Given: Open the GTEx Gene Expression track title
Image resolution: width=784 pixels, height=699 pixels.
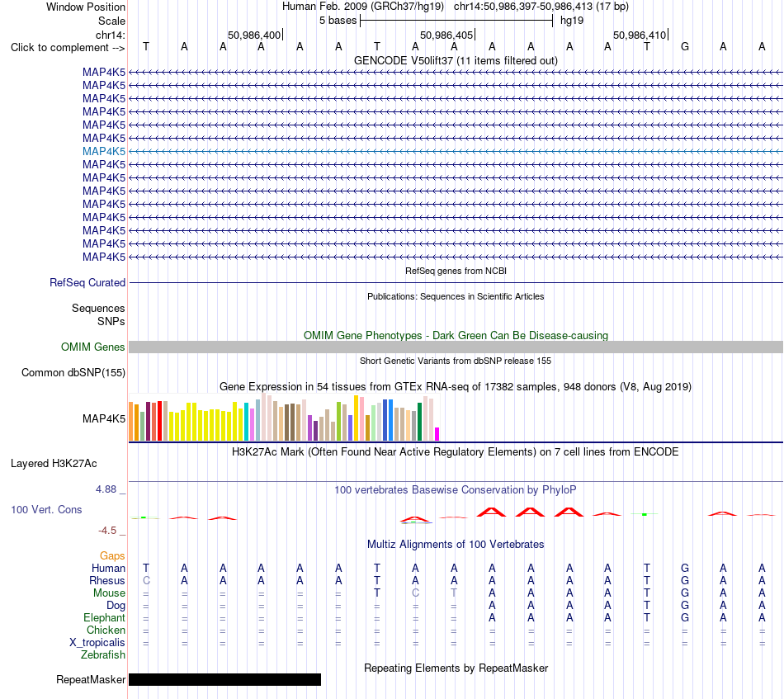Looking at the screenshot, I should tap(456, 386).
